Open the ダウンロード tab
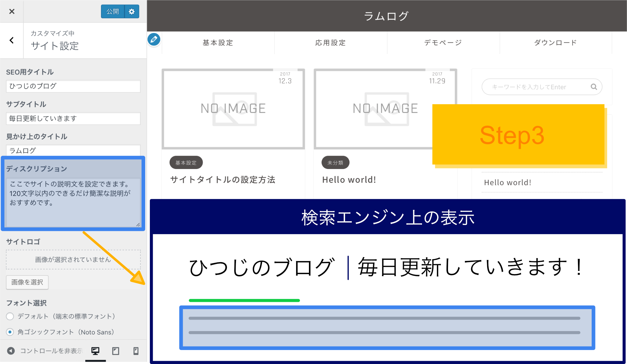Image resolution: width=627 pixels, height=364 pixels. pyautogui.click(x=555, y=43)
